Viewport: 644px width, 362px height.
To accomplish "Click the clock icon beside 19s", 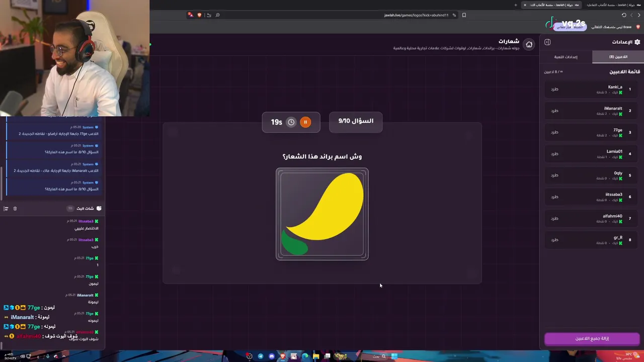I will [x=291, y=122].
